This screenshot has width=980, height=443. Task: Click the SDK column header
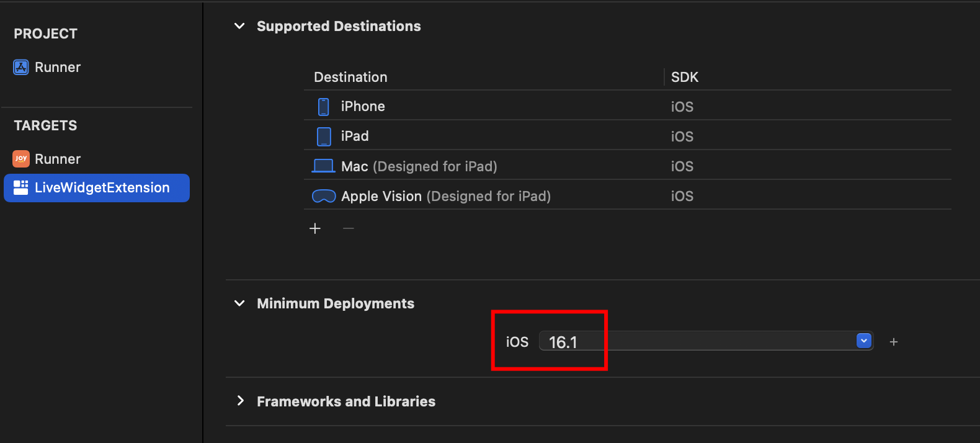685,77
